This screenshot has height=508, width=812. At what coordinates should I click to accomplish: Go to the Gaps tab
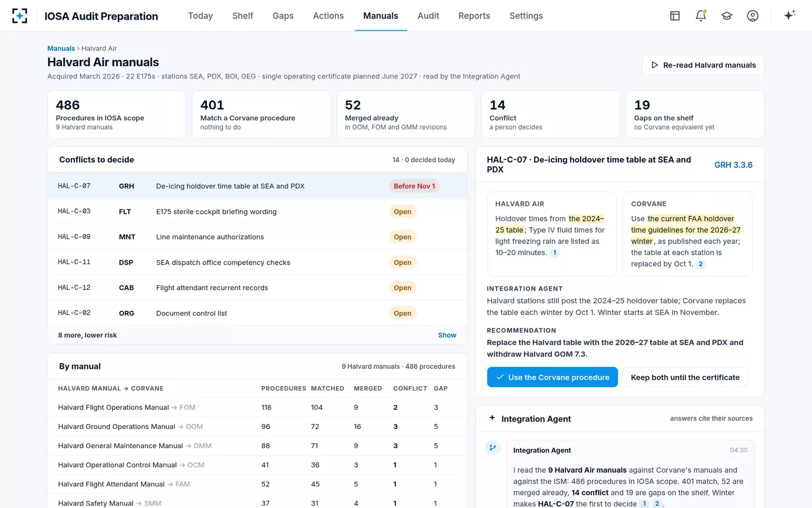[283, 16]
